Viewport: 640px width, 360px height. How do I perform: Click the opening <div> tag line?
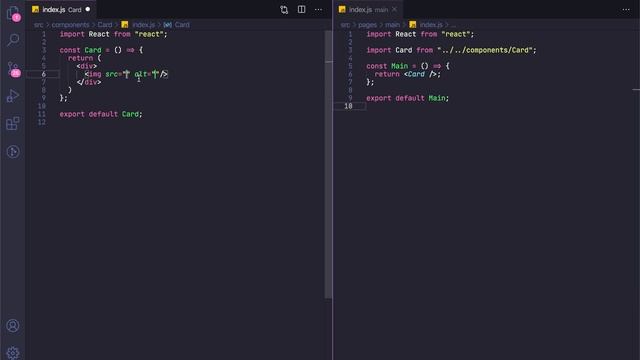[87, 66]
